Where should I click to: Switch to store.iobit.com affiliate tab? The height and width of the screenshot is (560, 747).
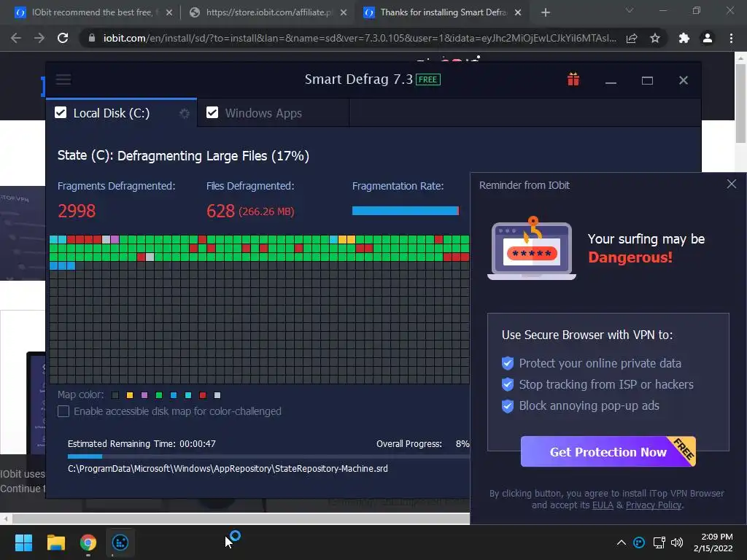[268, 12]
